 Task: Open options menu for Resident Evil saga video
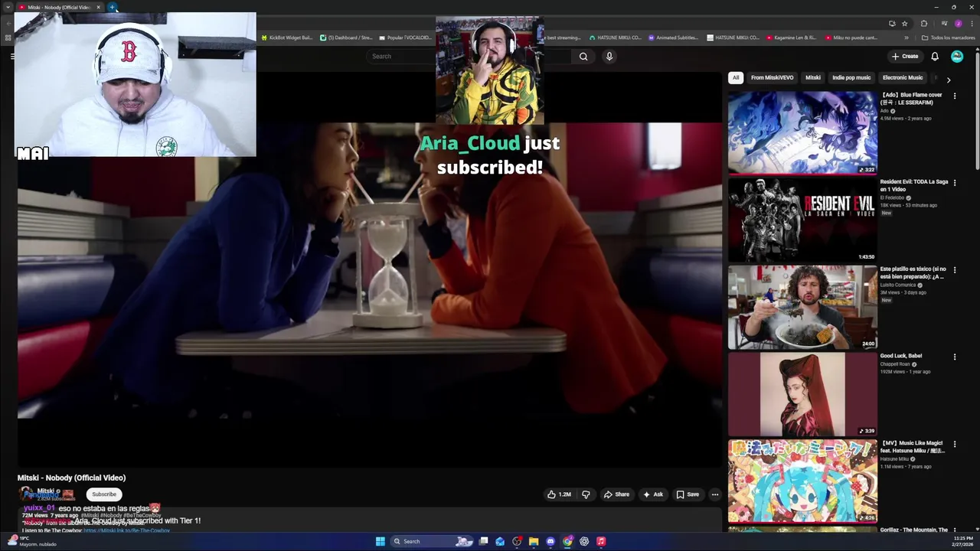pyautogui.click(x=954, y=183)
